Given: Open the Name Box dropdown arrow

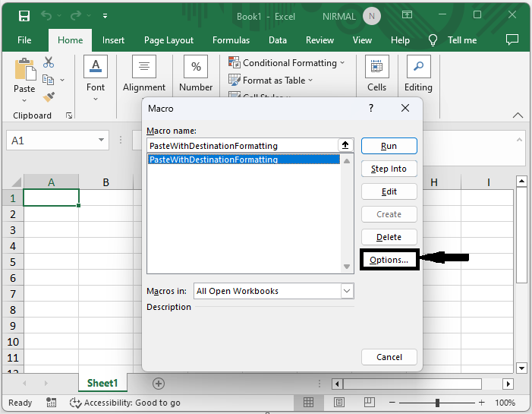Looking at the screenshot, I should click(102, 141).
